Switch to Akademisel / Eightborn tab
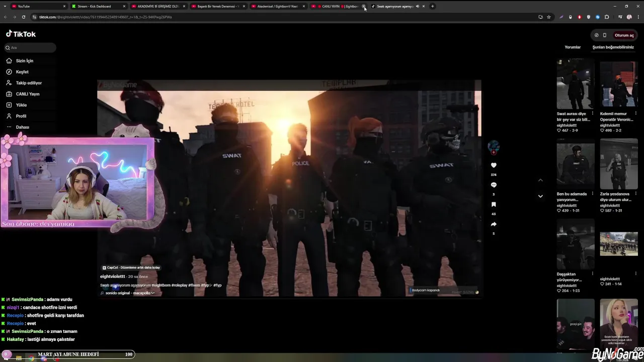Image resolution: width=644 pixels, height=362 pixels. click(x=277, y=6)
